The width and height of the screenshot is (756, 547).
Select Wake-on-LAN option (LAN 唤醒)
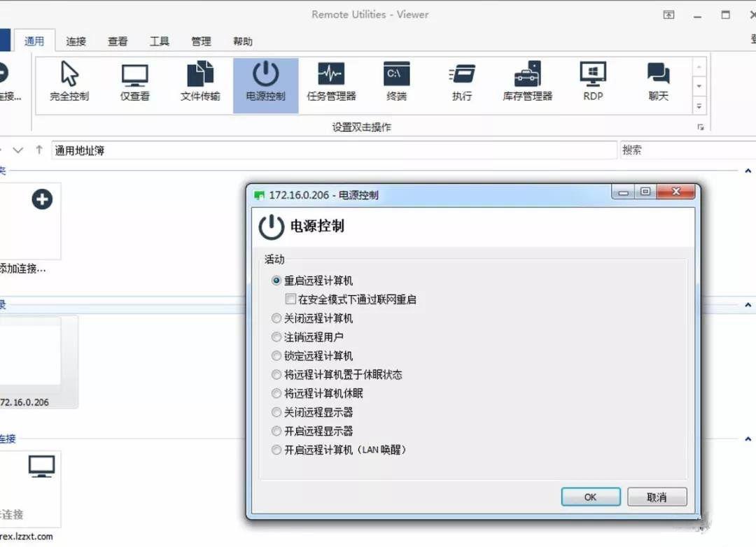(x=276, y=450)
